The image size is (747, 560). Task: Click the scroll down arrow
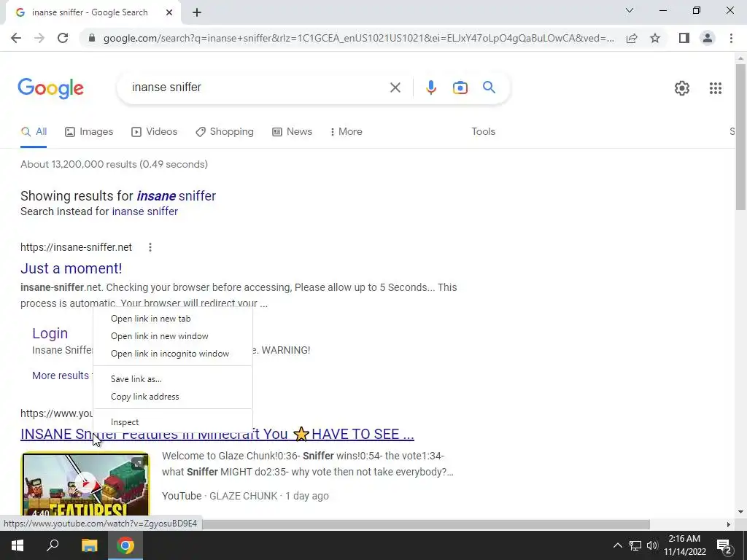coord(740,513)
